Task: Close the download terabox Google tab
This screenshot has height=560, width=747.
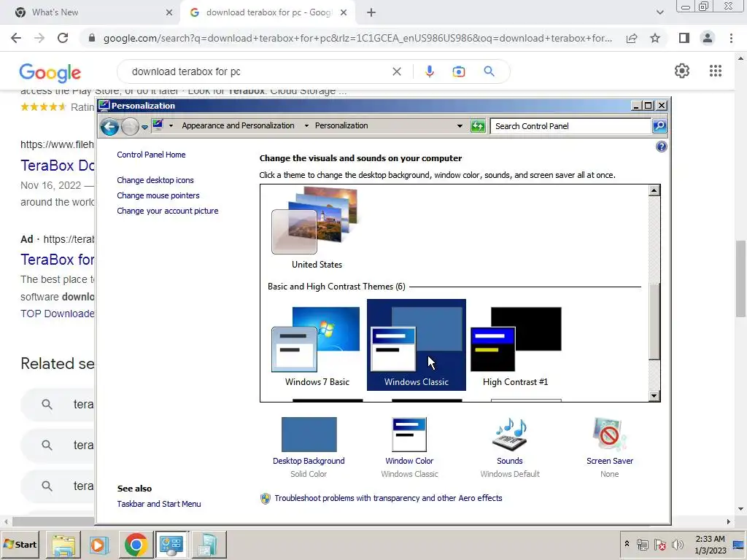Action: point(344,12)
